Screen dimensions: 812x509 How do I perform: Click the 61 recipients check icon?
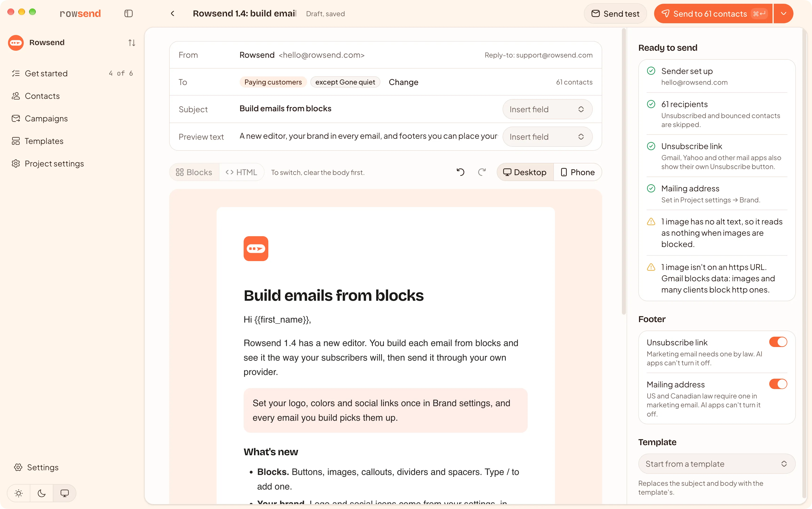[x=651, y=104]
